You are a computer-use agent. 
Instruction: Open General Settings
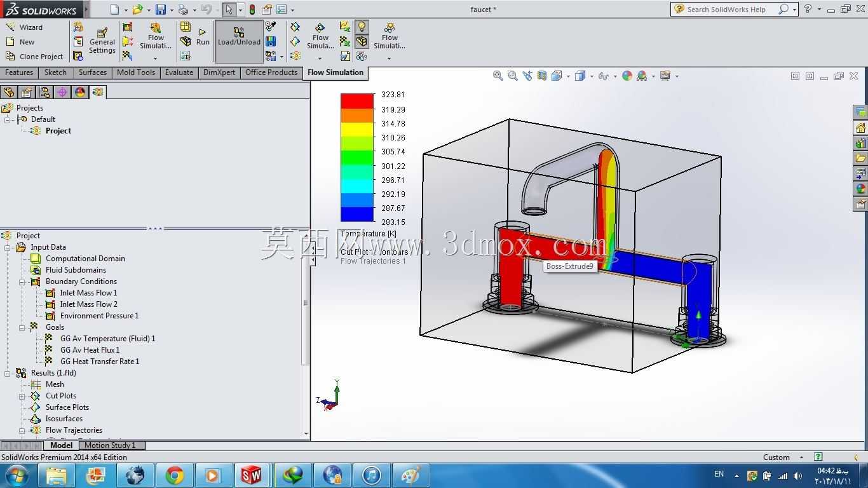tap(102, 41)
